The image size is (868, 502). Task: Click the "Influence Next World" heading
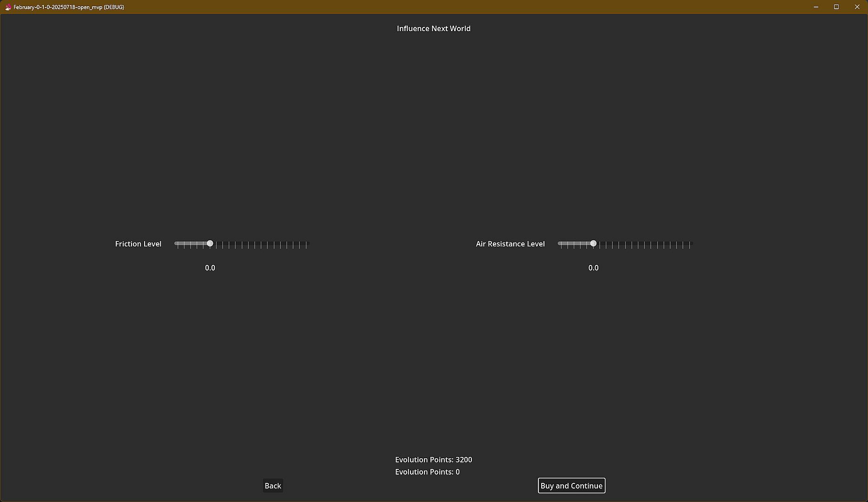[434, 28]
